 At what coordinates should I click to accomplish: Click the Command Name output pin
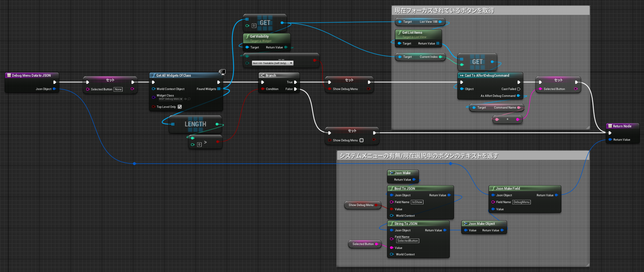(519, 108)
